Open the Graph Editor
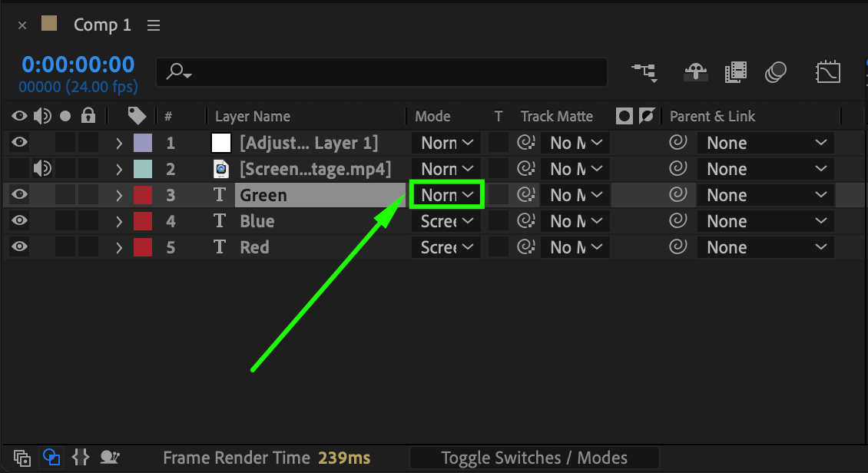This screenshot has height=473, width=868. 827,72
